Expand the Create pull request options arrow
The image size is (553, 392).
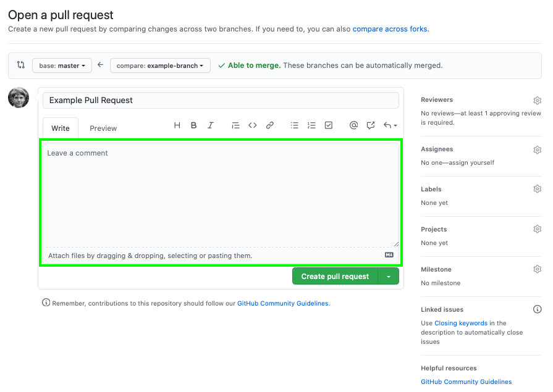[x=389, y=277]
